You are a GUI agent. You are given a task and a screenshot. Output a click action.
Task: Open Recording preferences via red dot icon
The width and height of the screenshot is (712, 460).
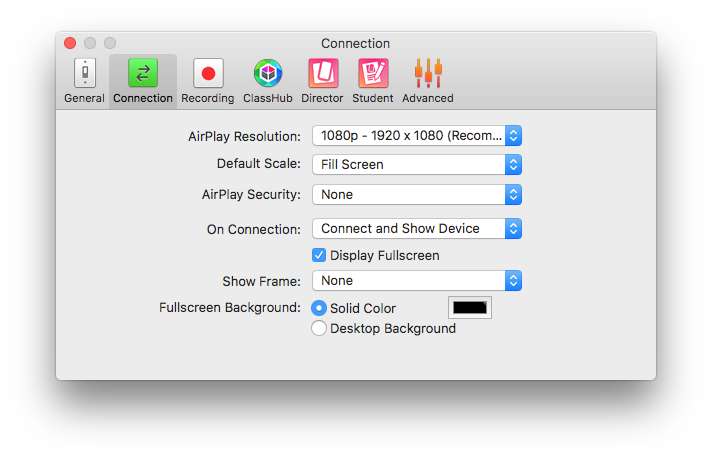208,73
